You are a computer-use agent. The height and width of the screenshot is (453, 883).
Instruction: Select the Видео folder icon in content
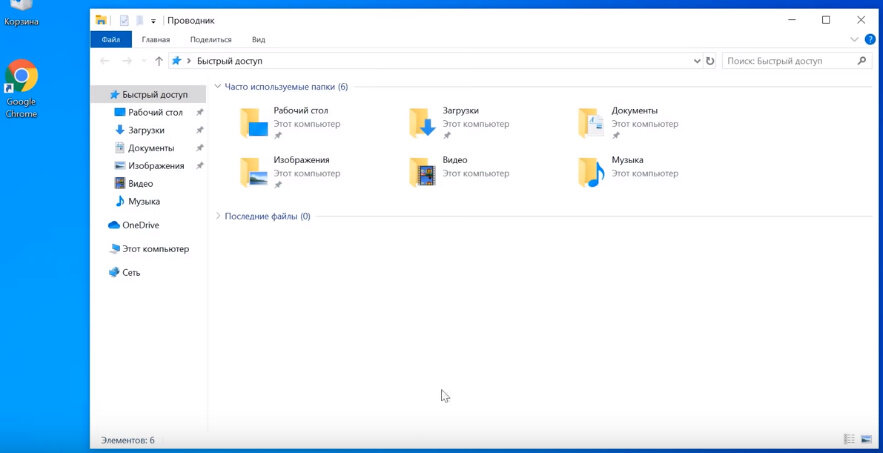422,172
